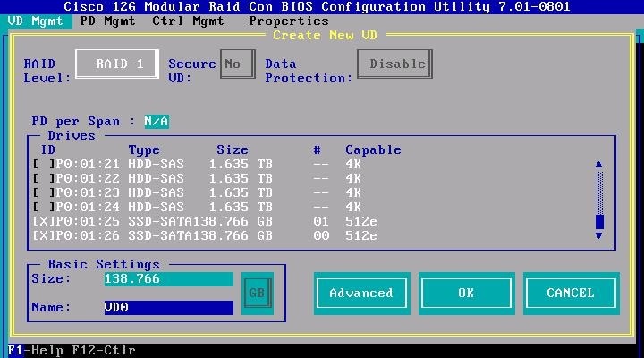The width and height of the screenshot is (644, 358).
Task: Click the F12-Ctlr hint in status bar
Action: (104, 351)
